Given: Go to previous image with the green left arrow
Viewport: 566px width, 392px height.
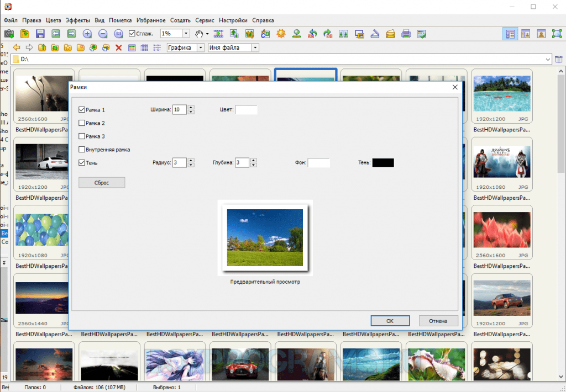Looking at the screenshot, I should click(x=56, y=34).
